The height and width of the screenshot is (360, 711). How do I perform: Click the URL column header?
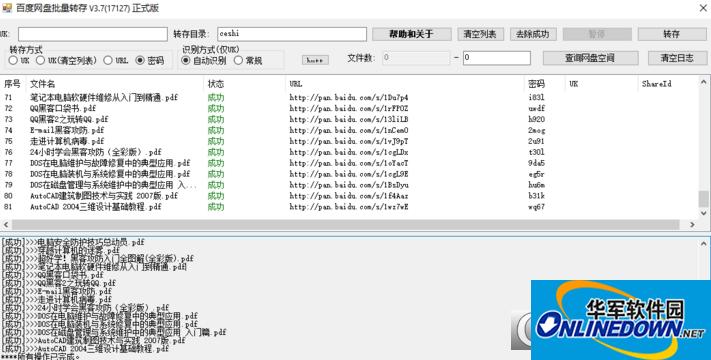point(296,84)
